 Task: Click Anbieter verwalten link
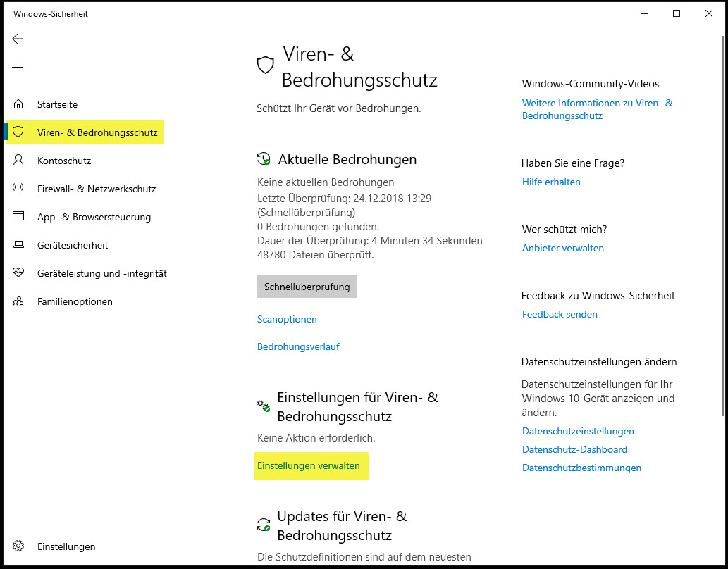point(562,249)
